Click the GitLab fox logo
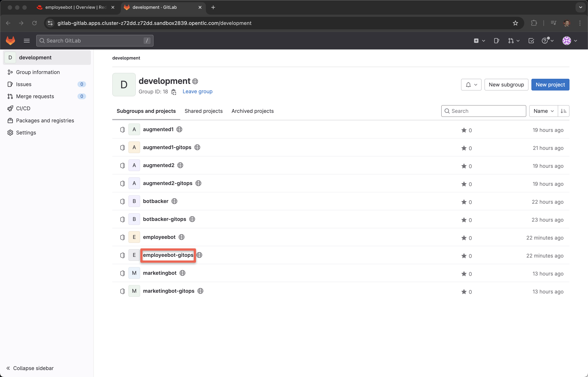 [10, 41]
